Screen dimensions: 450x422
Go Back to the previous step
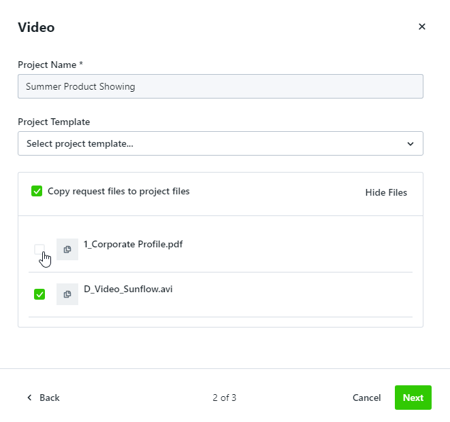tap(43, 398)
